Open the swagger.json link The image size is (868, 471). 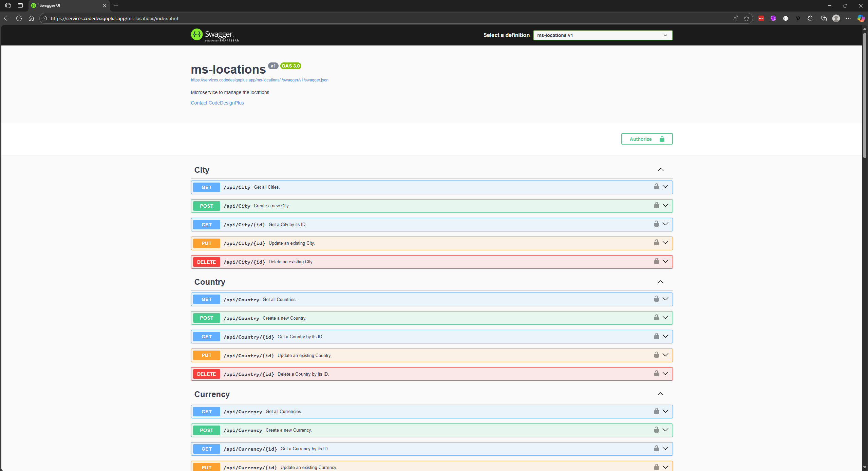(x=260, y=80)
